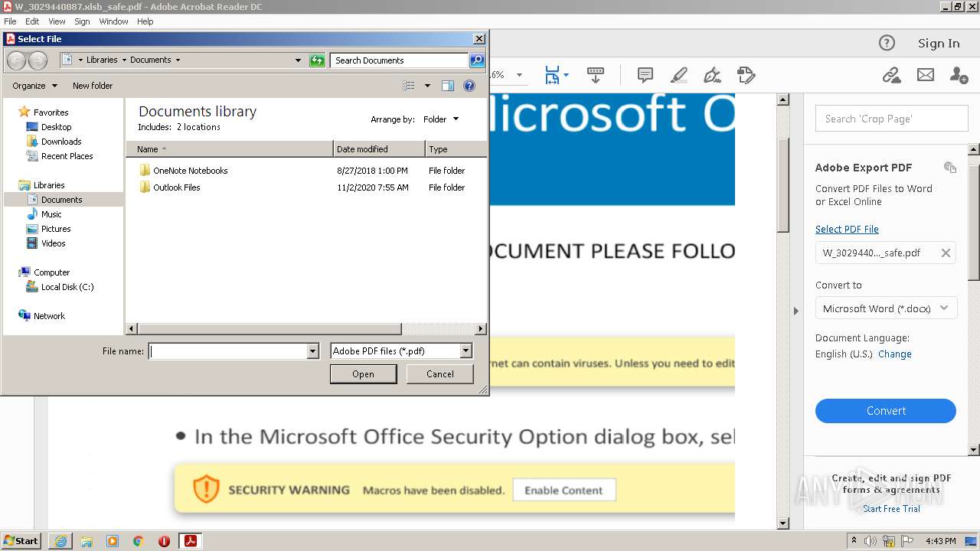The height and width of the screenshot is (551, 980).
Task: Open the Arrange by Folder dropdown
Action: pyautogui.click(x=441, y=119)
